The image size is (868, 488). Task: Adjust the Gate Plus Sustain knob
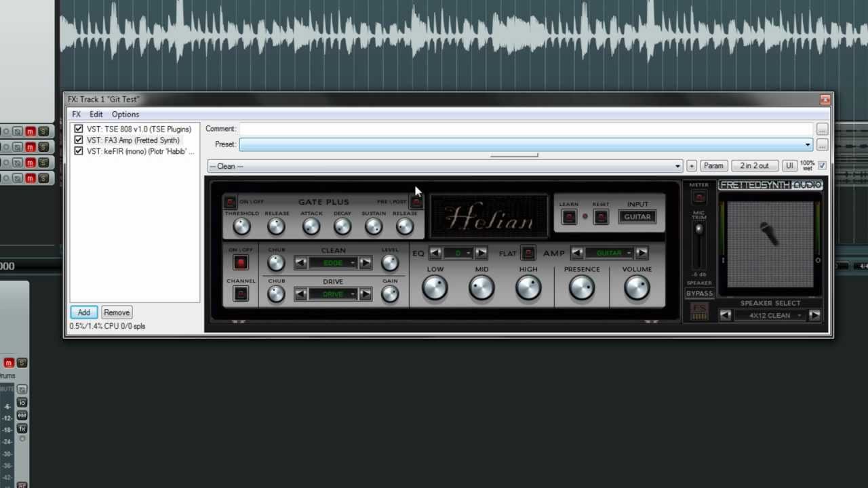click(x=374, y=227)
